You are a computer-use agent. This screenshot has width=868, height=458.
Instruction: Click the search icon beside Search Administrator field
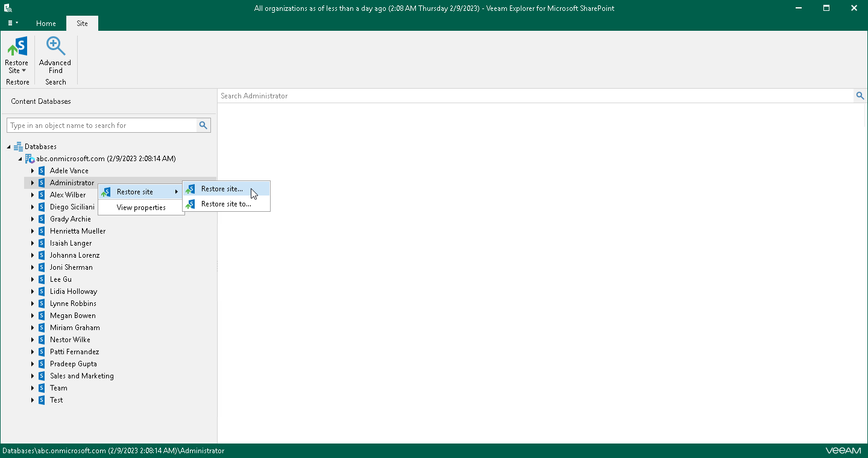(860, 95)
